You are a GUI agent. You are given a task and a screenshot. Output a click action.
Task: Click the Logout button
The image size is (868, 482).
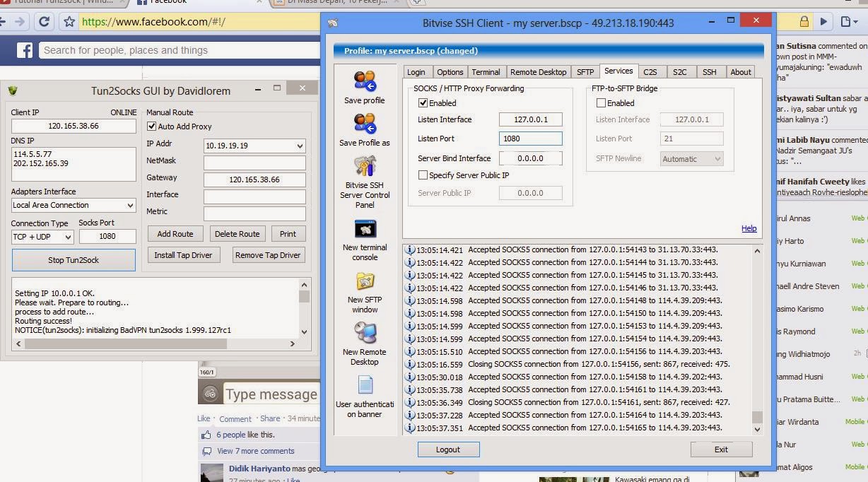click(x=448, y=449)
